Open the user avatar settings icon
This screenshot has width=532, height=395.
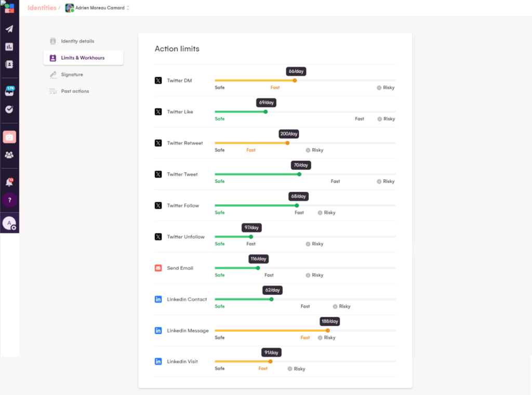coord(9,223)
